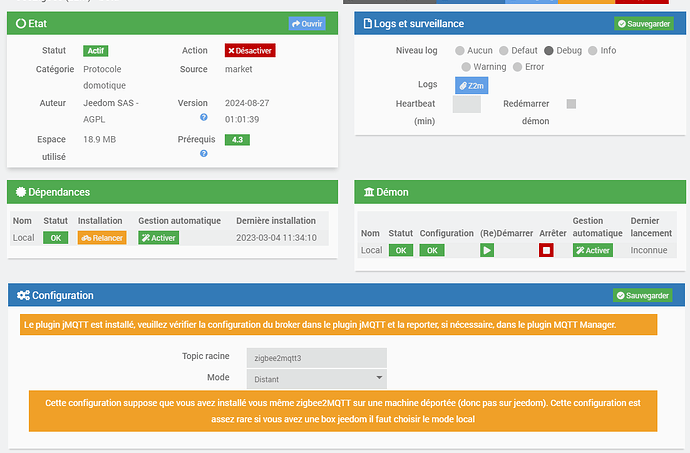Click dependencies OK status badge

(55, 238)
